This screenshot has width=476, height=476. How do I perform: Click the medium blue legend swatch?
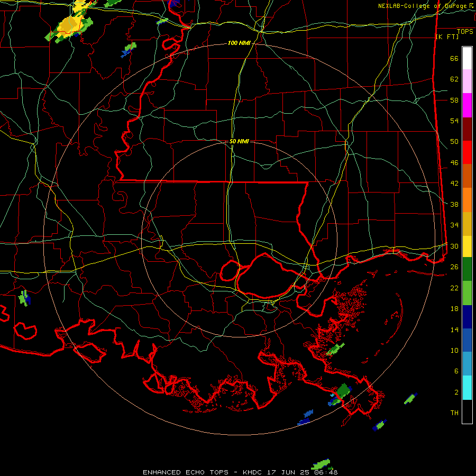467,340
